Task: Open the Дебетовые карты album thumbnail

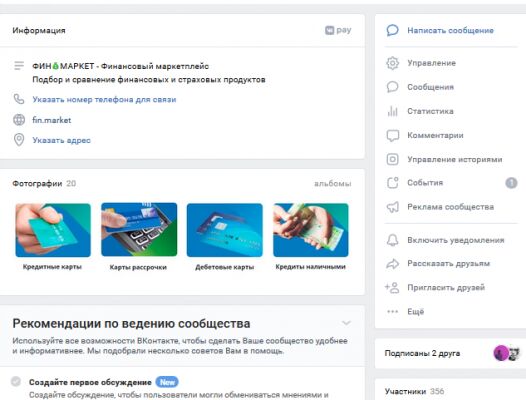Action: click(225, 230)
